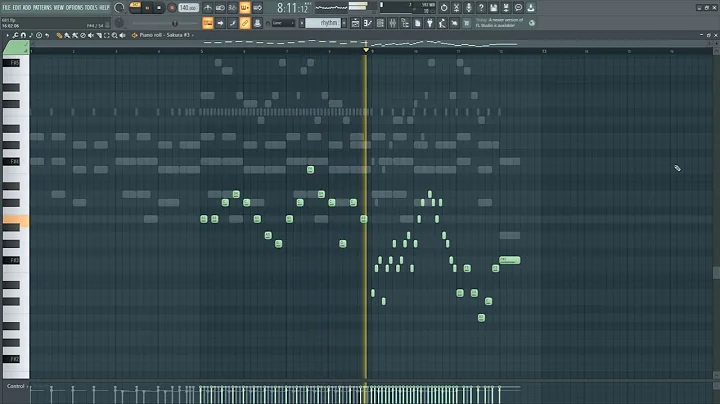This screenshot has height=404, width=720.
Task: Select the Mute tool
Action: click(x=90, y=35)
